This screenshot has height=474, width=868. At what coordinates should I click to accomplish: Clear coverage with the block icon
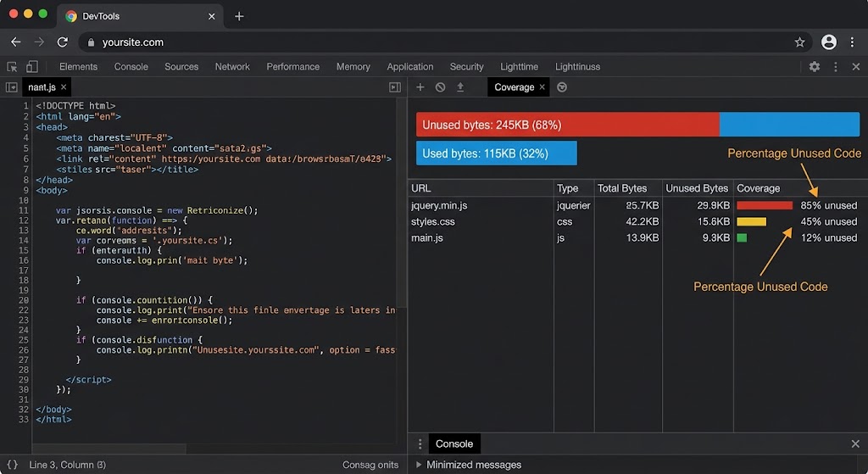(440, 87)
